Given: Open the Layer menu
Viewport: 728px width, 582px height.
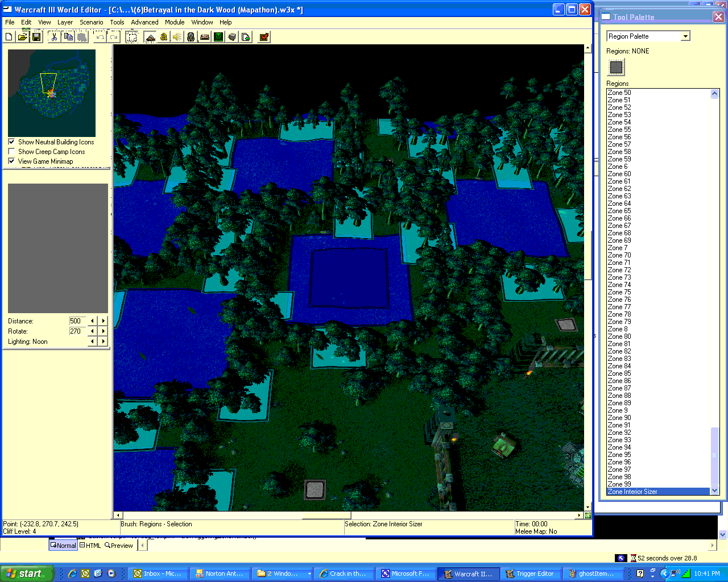Looking at the screenshot, I should (65, 22).
